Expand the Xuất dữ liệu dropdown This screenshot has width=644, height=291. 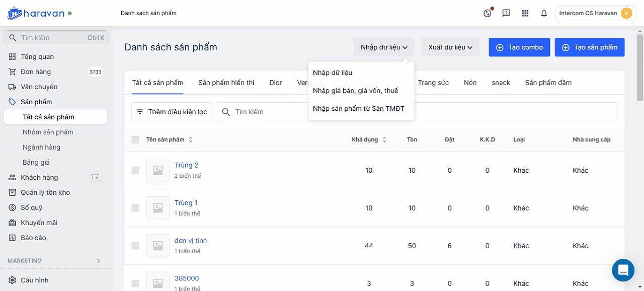tap(450, 47)
